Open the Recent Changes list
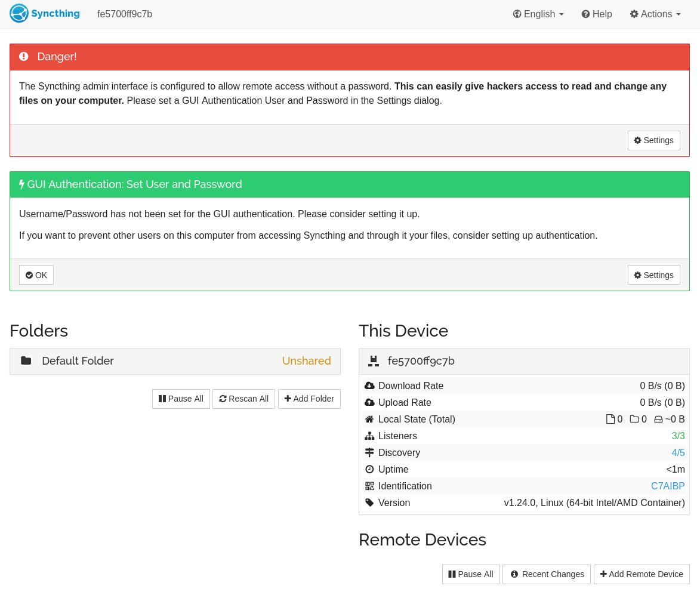The width and height of the screenshot is (700, 592). pos(547,574)
